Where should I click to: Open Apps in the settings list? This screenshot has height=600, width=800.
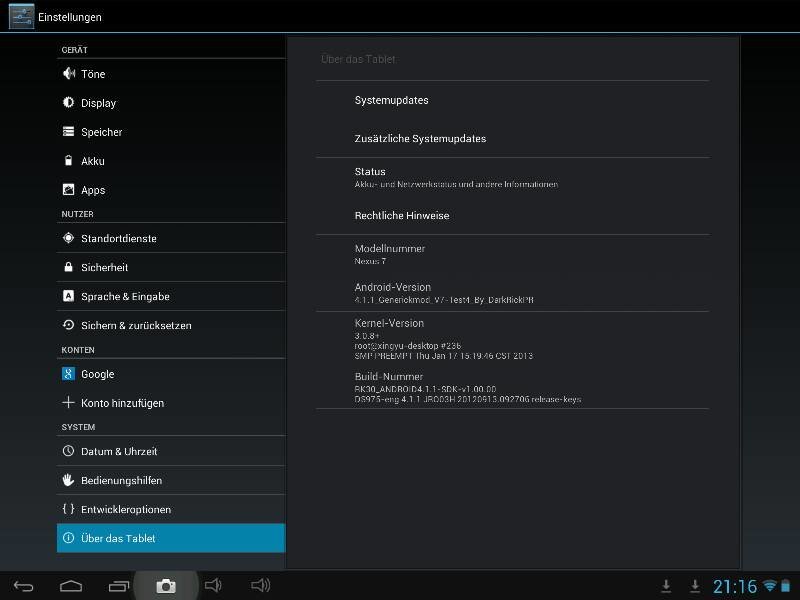171,190
